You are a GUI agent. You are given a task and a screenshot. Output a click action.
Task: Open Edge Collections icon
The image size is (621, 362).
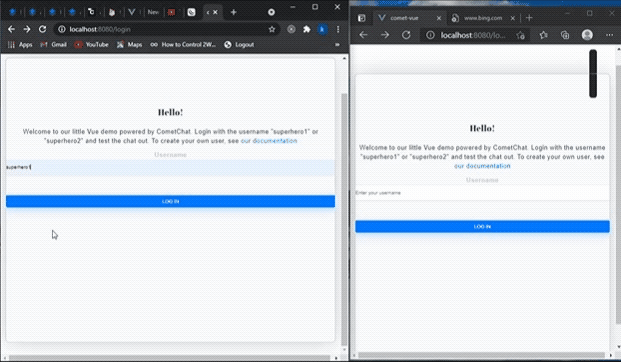coord(565,35)
